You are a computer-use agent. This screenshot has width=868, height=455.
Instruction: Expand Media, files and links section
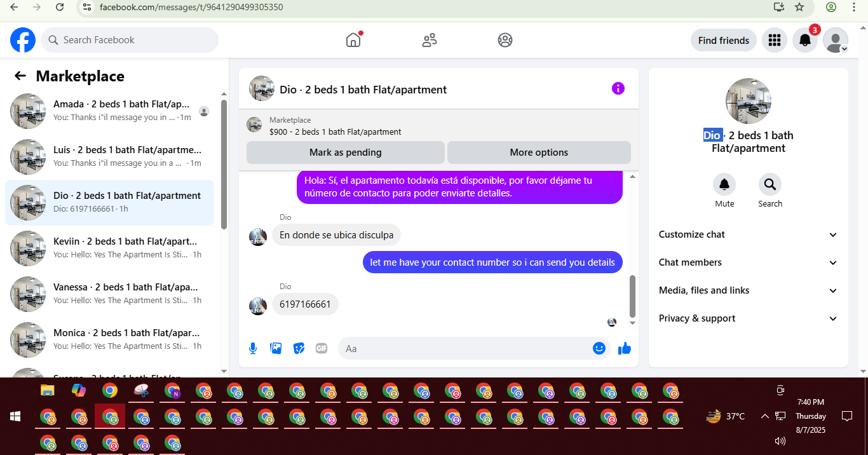(x=749, y=290)
